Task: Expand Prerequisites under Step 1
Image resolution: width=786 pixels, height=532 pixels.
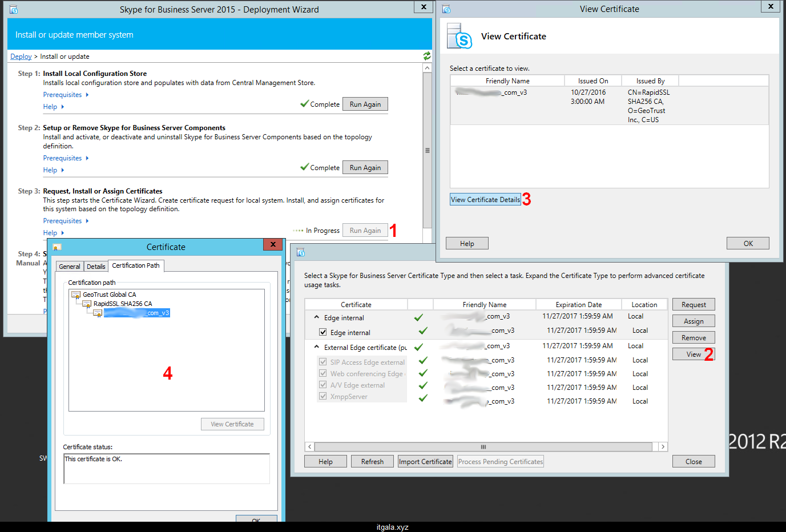Action: (x=66, y=95)
